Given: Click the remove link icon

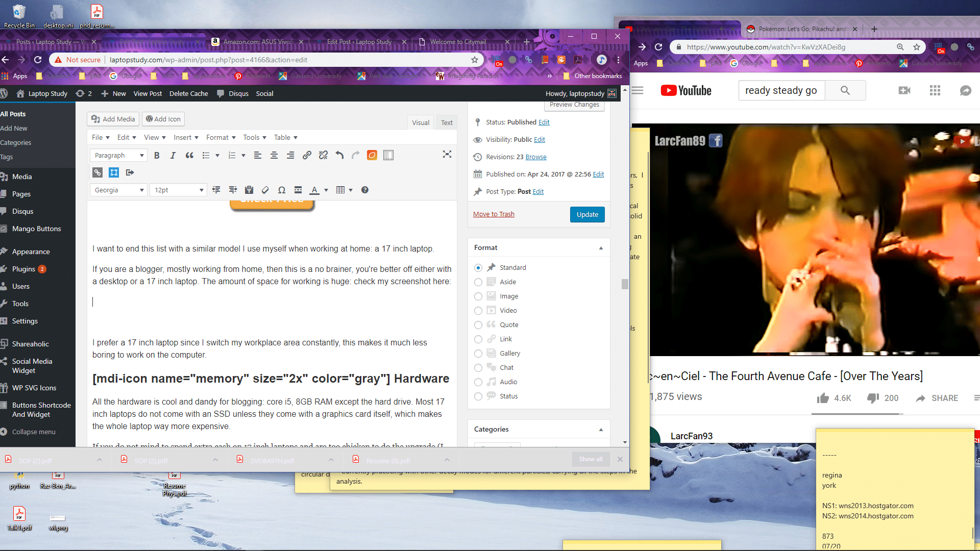Looking at the screenshot, I should pos(323,156).
